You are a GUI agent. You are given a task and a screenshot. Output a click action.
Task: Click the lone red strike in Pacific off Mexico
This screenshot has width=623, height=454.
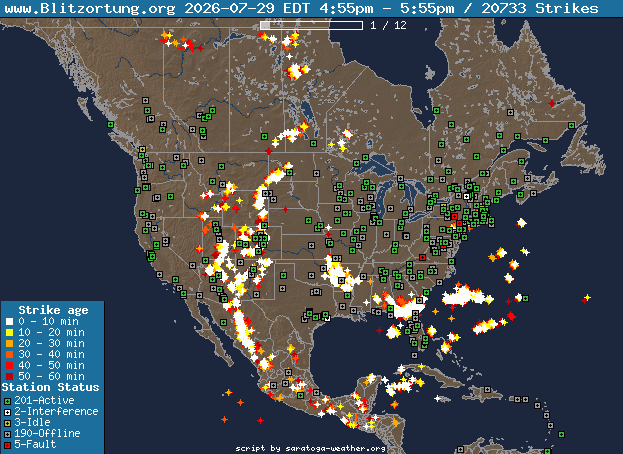coord(260,420)
